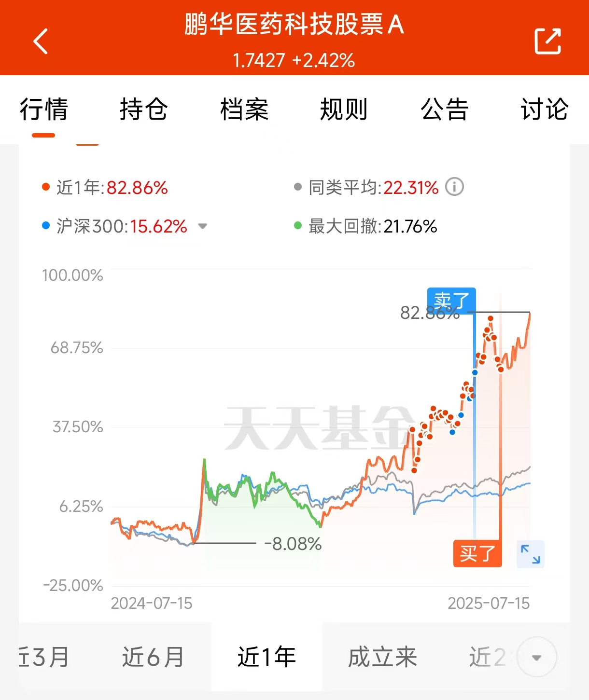Tap the orange 买了 marker flag
Screen dimensions: 589x700
(477, 553)
